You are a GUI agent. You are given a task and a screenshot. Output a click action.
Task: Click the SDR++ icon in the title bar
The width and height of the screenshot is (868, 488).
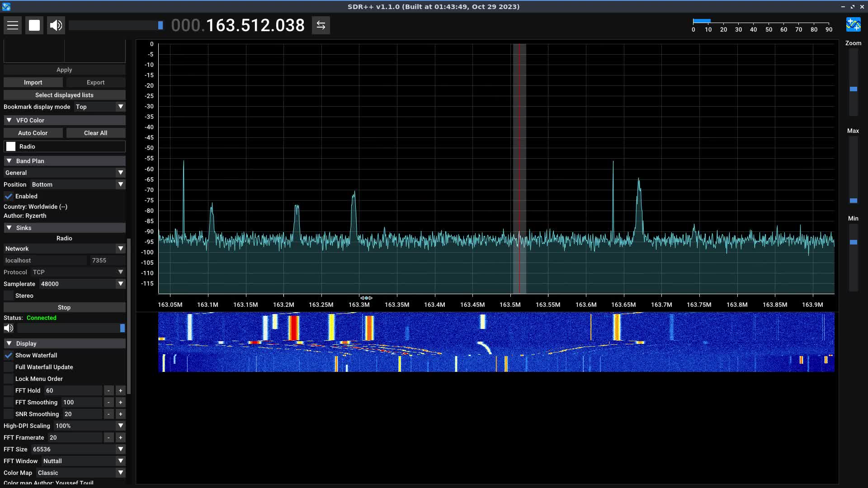6,6
